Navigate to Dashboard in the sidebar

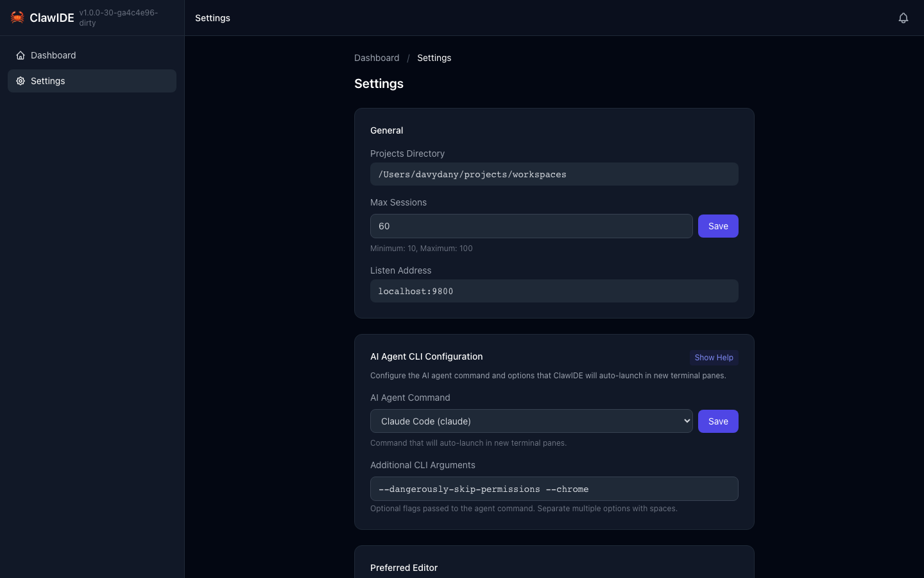point(53,55)
